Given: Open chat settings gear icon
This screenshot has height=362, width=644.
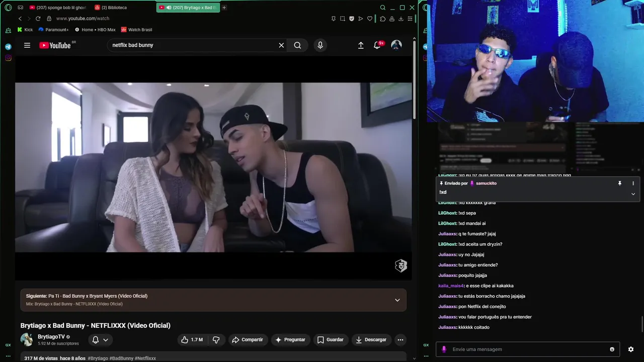Looking at the screenshot, I should [x=631, y=349].
